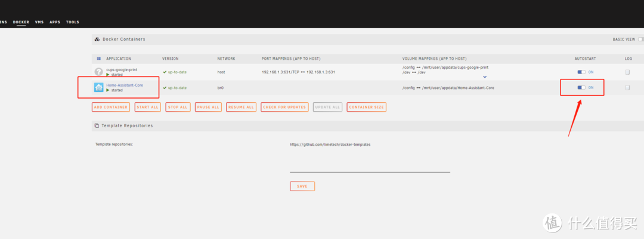Viewport: 644px width, 239px height.
Task: Click the Add Container button
Action: (x=110, y=107)
